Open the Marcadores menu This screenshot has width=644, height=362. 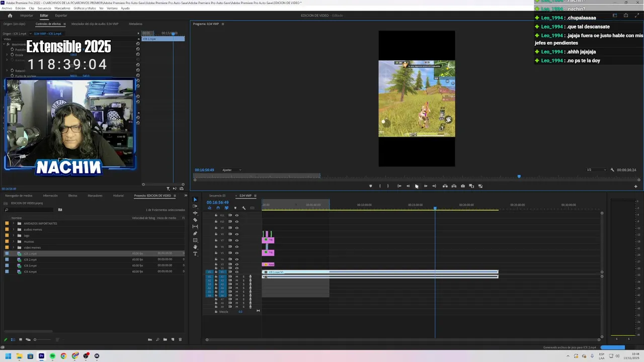click(x=62, y=9)
